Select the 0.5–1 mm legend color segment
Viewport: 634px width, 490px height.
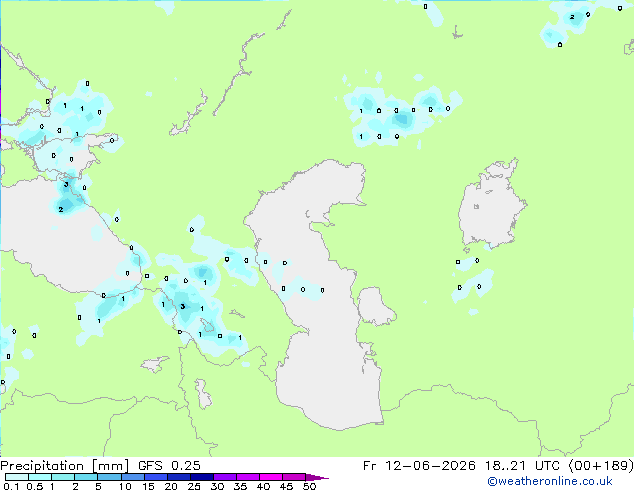tap(40, 477)
